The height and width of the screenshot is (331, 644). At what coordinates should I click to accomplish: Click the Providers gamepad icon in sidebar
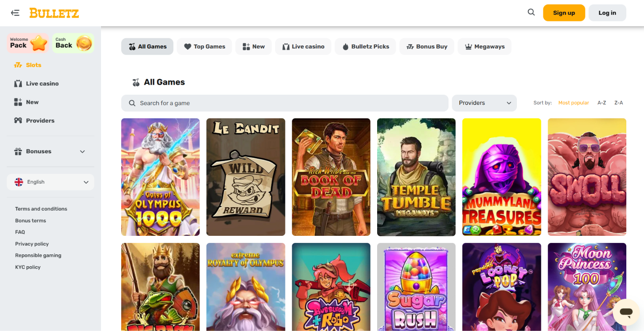click(x=18, y=120)
